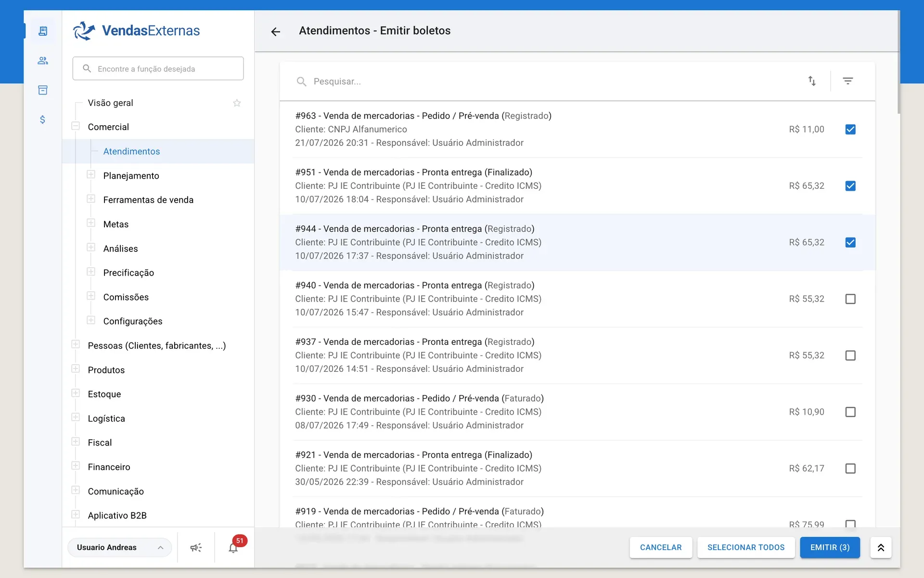Click the megaphone announcements icon
This screenshot has width=924, height=578.
(196, 548)
